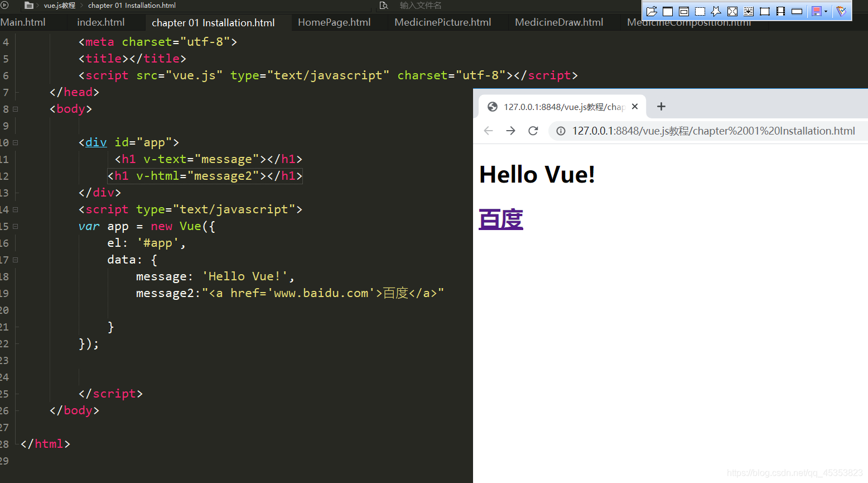Click the browser forward arrow button
Image resolution: width=868 pixels, height=483 pixels.
pos(510,131)
